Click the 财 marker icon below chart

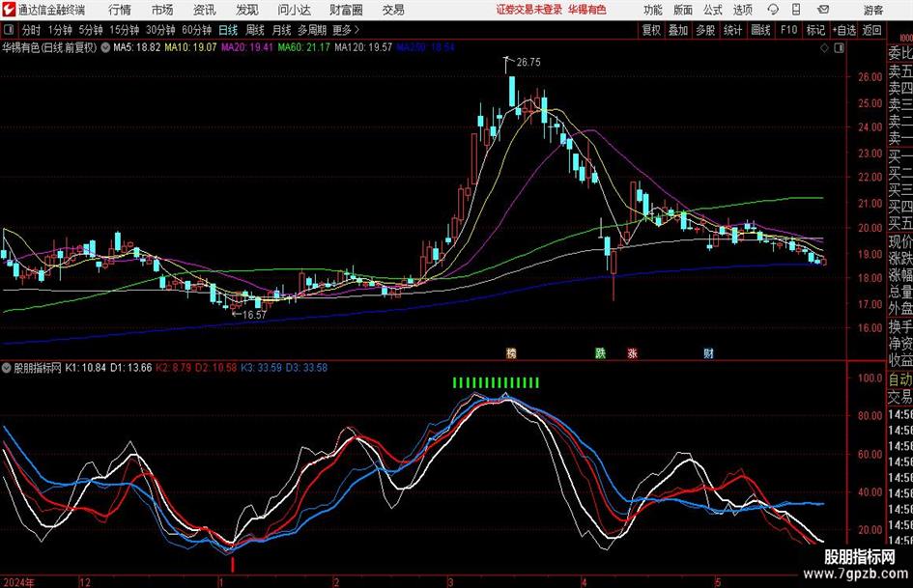[708, 352]
